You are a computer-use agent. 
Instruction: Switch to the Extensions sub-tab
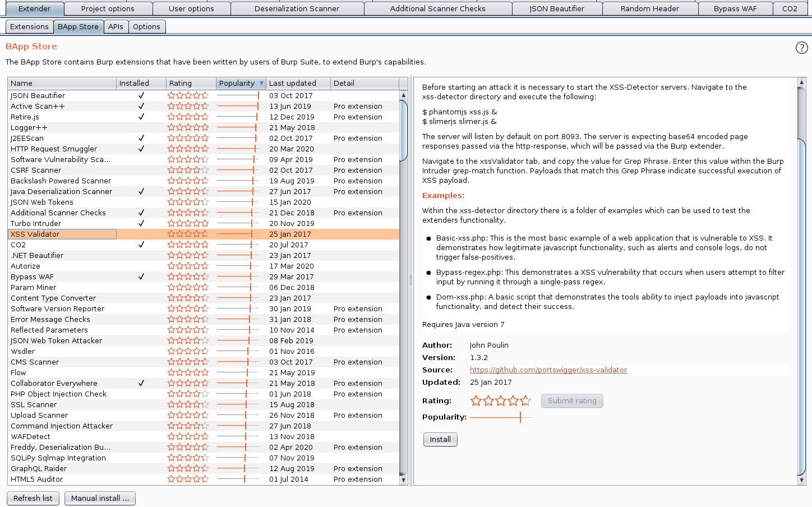[x=29, y=26]
